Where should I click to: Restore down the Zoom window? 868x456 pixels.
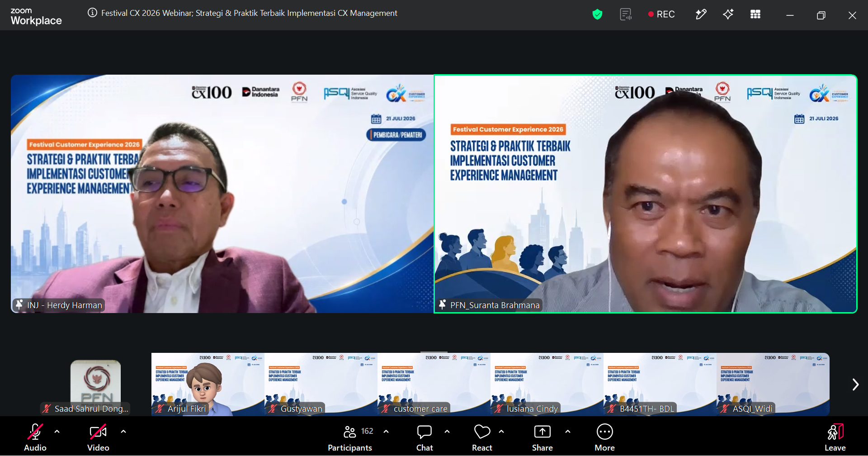click(x=821, y=15)
